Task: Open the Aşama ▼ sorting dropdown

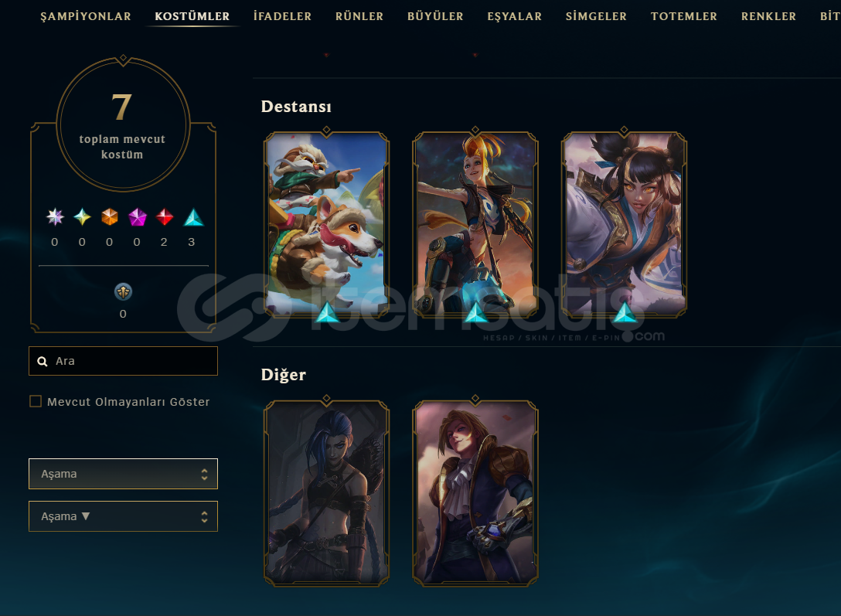Action: [x=124, y=516]
